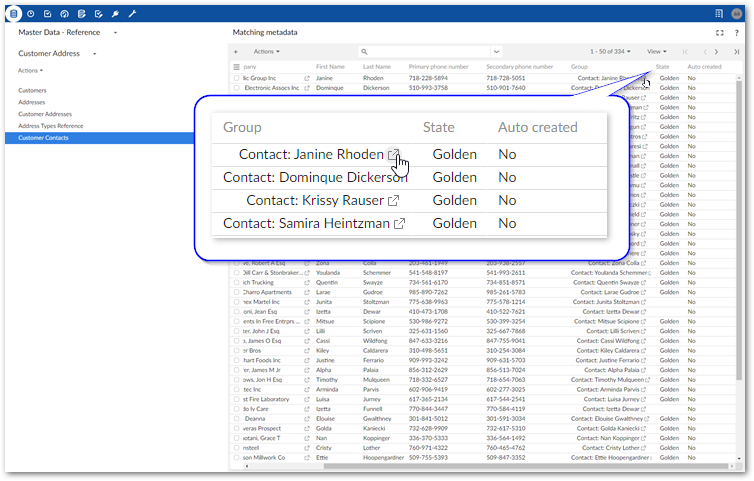Viewport: 754px width, 481px height.
Task: Tick the checkbox for the Janine Rhoden row
Action: (x=237, y=77)
